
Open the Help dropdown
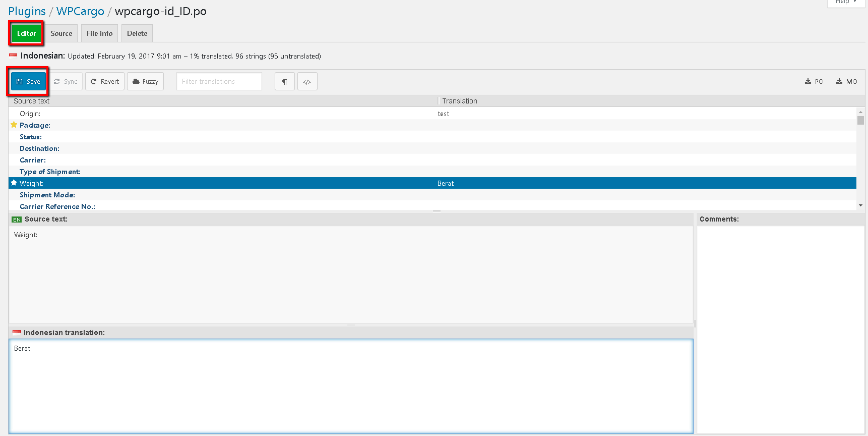(846, 2)
